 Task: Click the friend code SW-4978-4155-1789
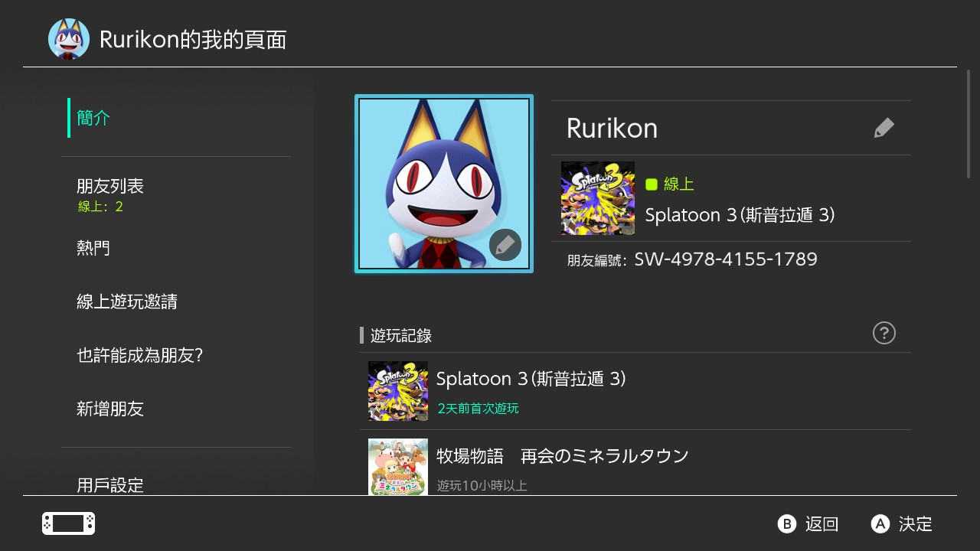pyautogui.click(x=726, y=259)
